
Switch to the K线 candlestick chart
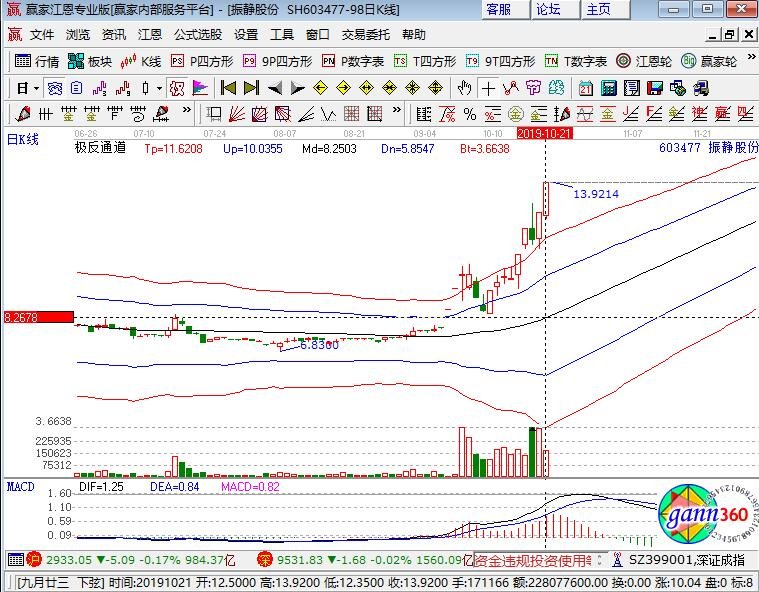[141, 61]
